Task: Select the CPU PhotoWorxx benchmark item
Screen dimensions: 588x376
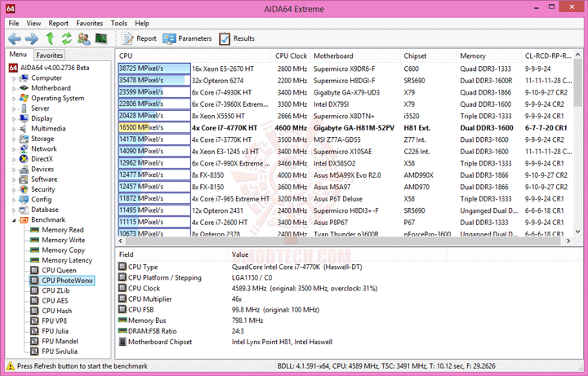Action: coord(62,280)
